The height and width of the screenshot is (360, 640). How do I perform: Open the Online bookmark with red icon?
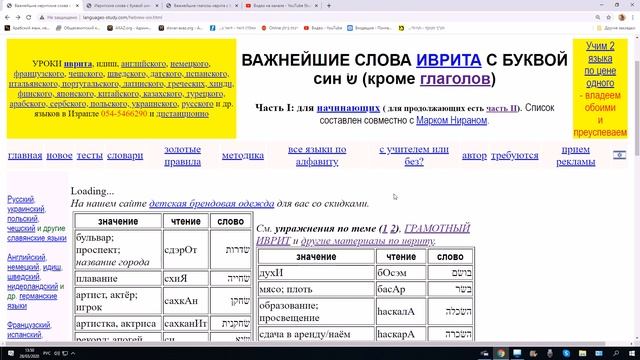tap(280, 28)
